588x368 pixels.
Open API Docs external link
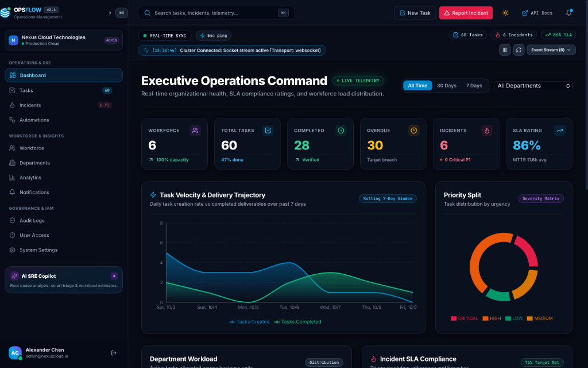[x=537, y=13]
